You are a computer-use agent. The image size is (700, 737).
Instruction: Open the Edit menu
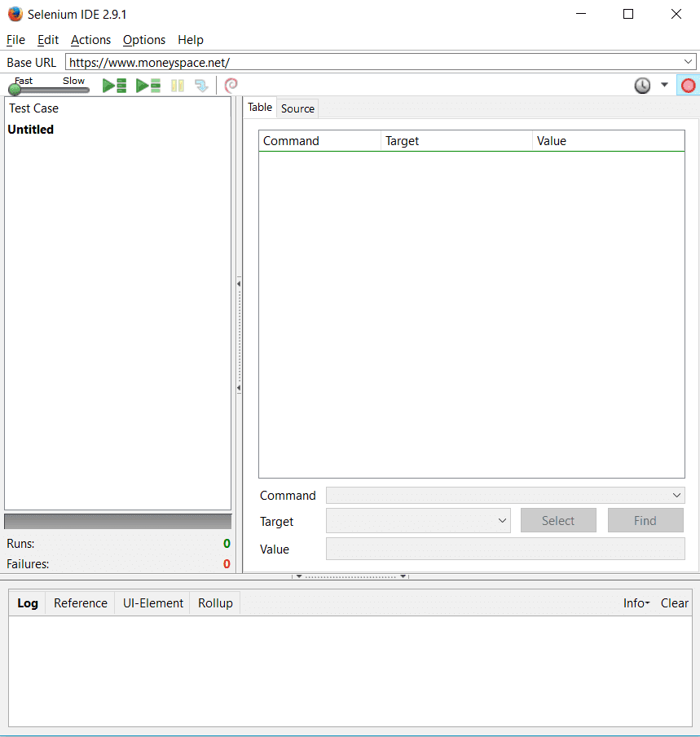pos(48,40)
